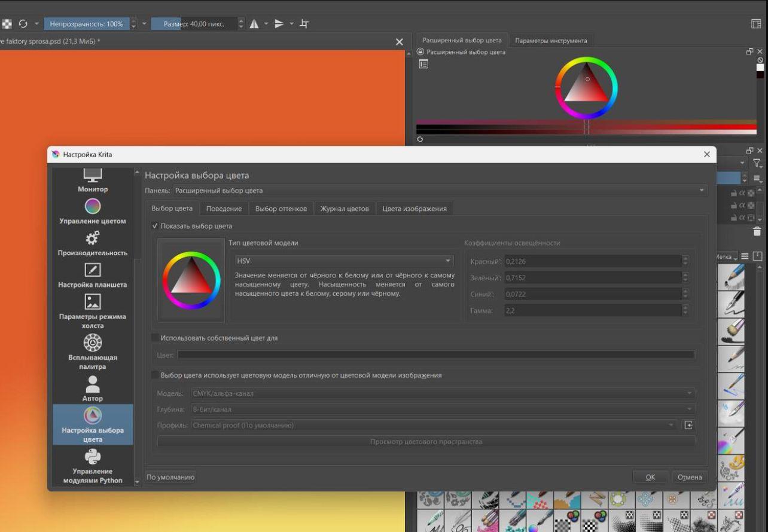Toggle lock on the third layer row
Viewport: 768px width, 532px height.
(733, 218)
